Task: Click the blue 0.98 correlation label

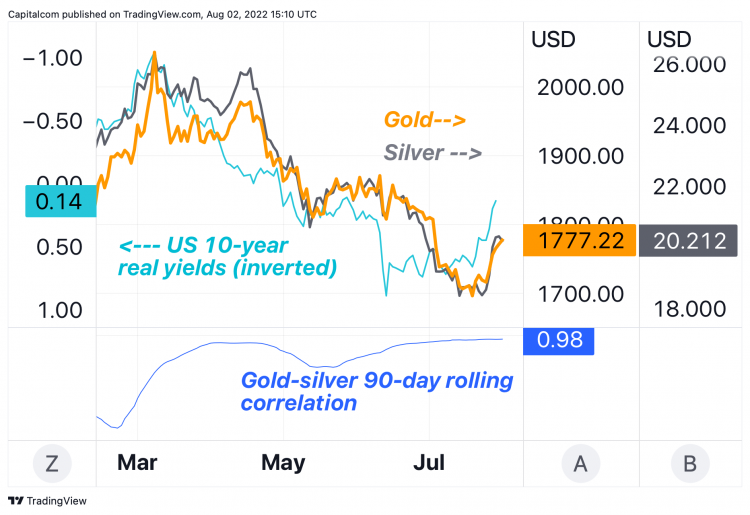Action: point(559,341)
